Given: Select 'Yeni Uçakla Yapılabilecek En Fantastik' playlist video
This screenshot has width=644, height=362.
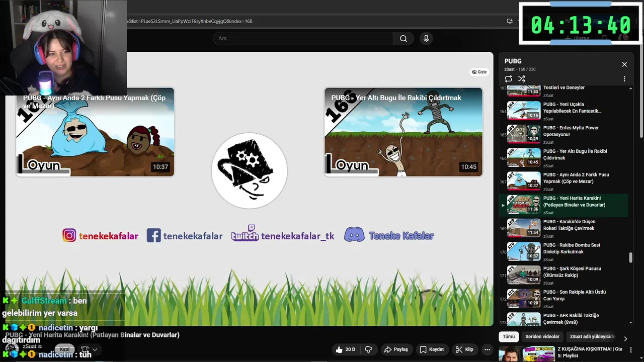Looking at the screenshot, I should click(563, 111).
